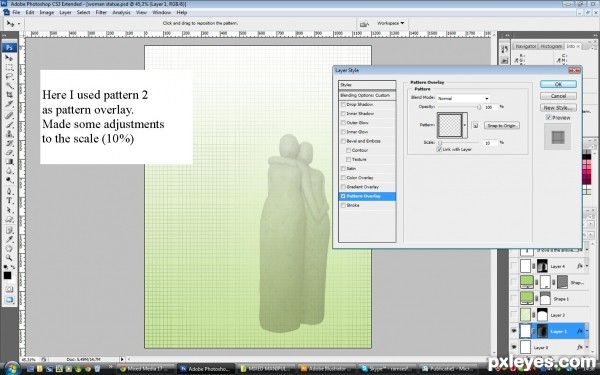Screen dimensions: 600x375
Task: Select the Notes tool
Action: tap(9, 230)
